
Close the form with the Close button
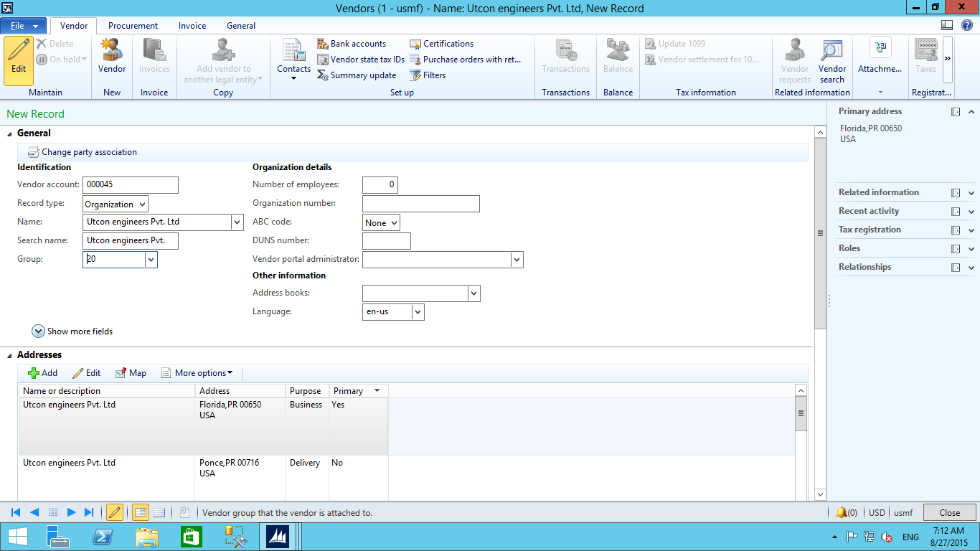[x=949, y=513]
